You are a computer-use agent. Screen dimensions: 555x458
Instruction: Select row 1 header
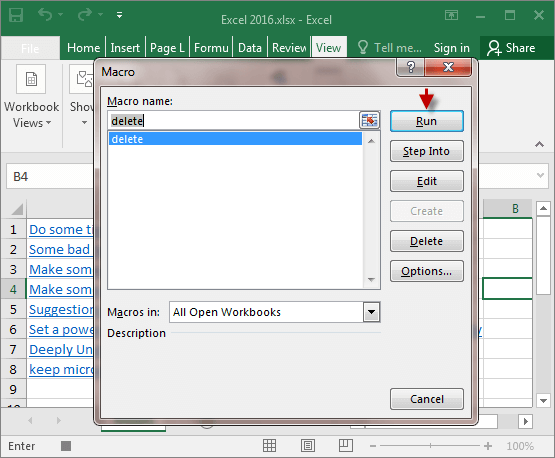click(x=13, y=230)
